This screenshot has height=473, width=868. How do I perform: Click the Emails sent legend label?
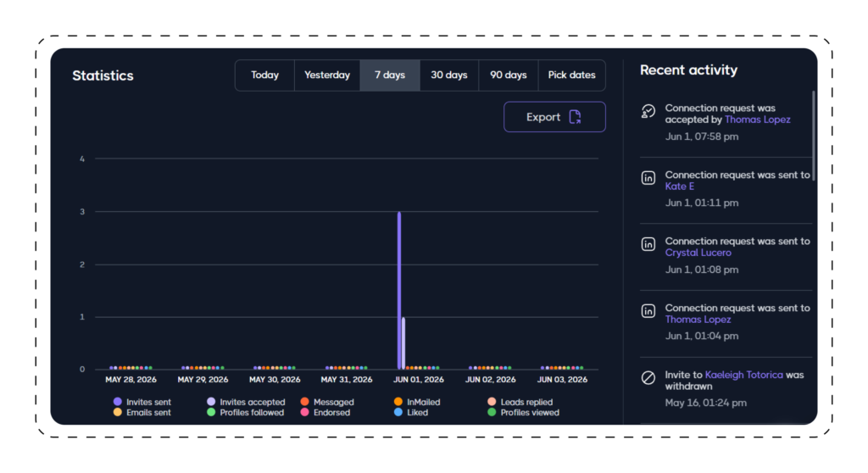pyautogui.click(x=148, y=413)
